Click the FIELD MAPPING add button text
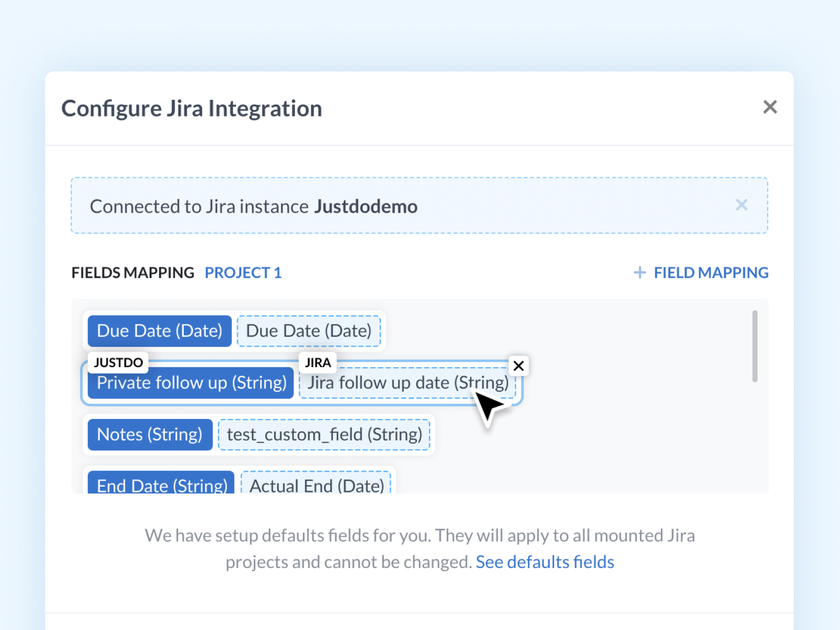840x630 pixels. pyautogui.click(x=711, y=272)
